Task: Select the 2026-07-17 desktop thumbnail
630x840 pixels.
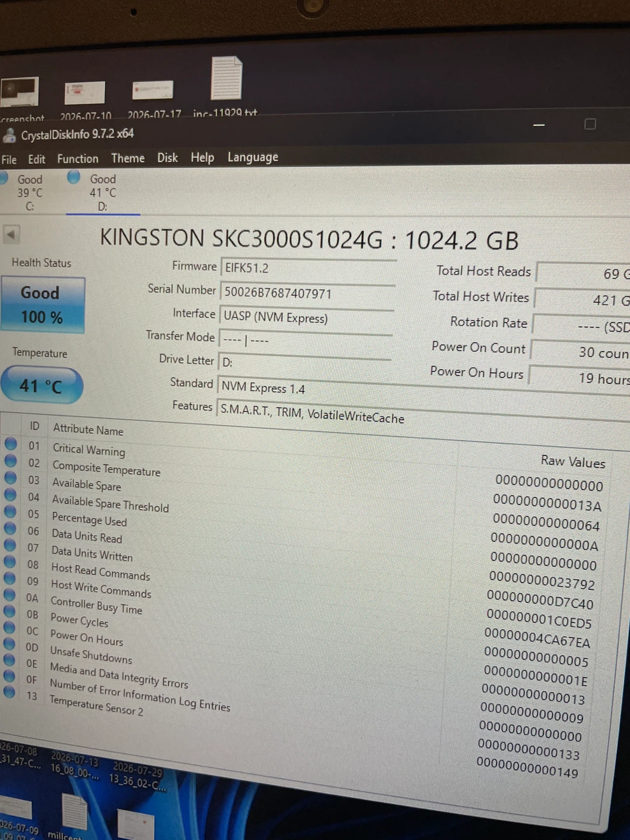Action: (x=154, y=97)
